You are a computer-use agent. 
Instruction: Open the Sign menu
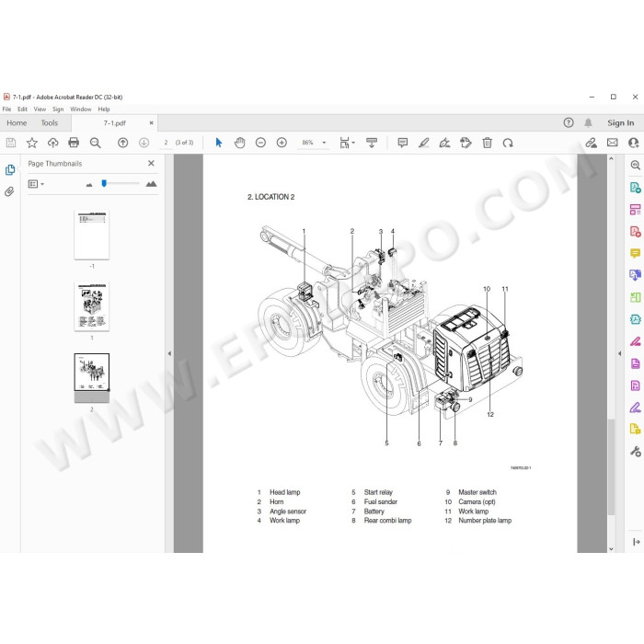click(x=58, y=109)
